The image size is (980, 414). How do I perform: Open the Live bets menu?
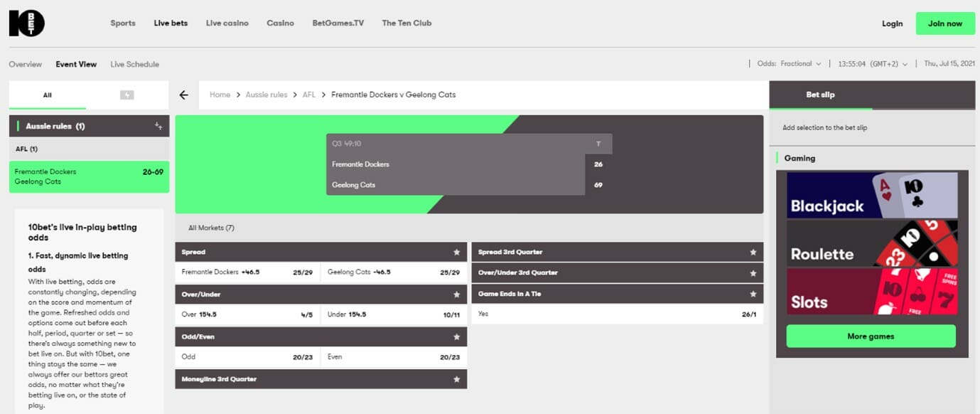tap(171, 23)
